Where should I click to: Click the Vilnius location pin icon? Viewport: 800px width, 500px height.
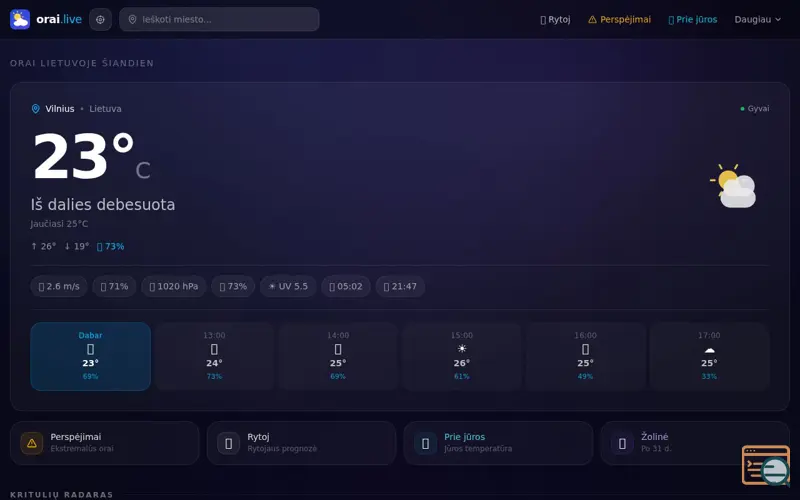[36, 109]
